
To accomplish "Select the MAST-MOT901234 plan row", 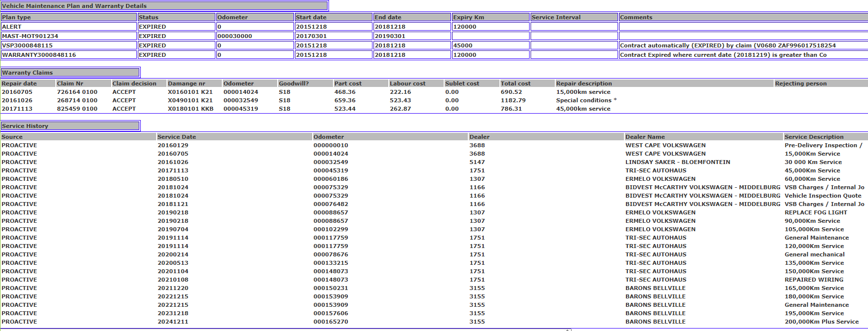I will [434, 36].
